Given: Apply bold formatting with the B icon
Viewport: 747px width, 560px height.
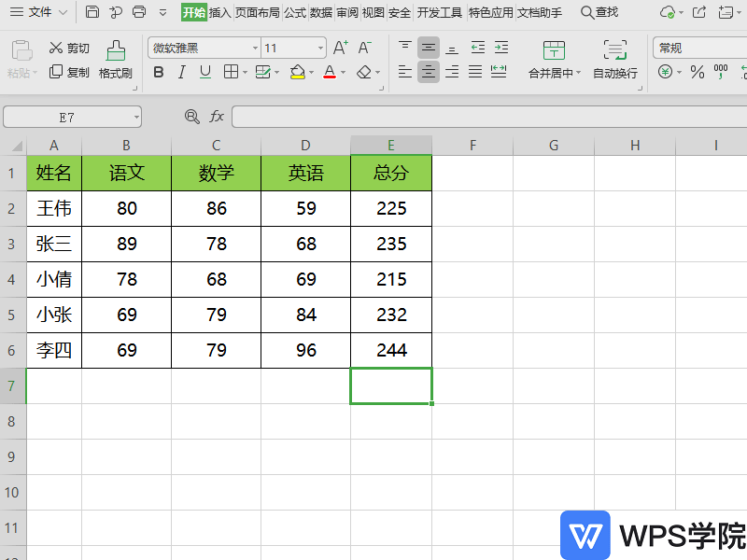Looking at the screenshot, I should pyautogui.click(x=157, y=72).
